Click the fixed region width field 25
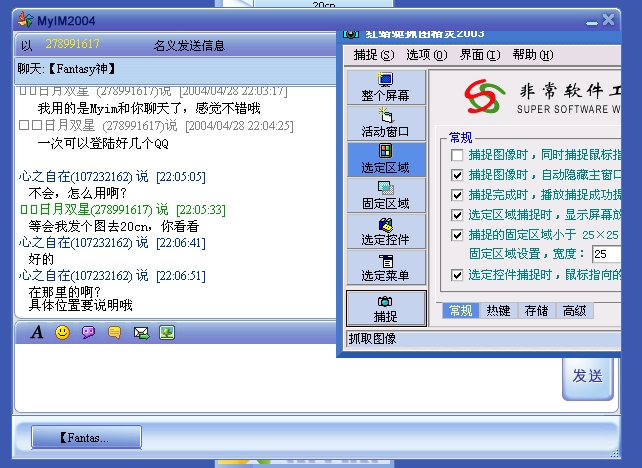The width and height of the screenshot is (642, 468). click(606, 254)
